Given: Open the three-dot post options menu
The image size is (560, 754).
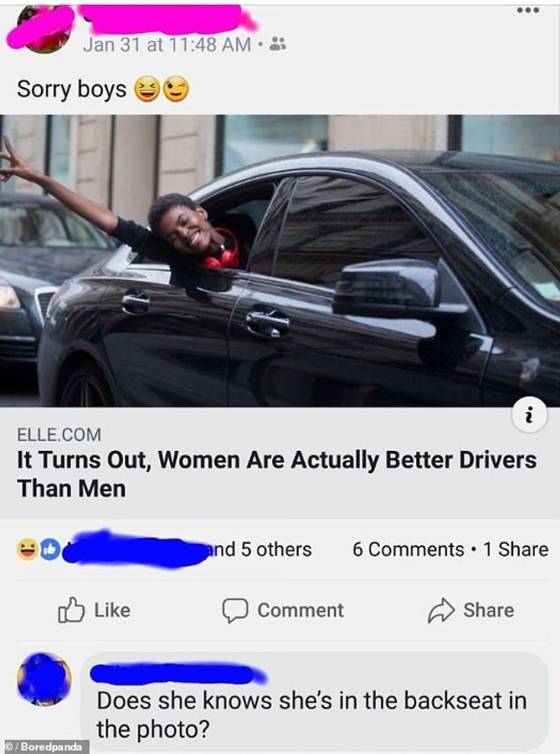Looking at the screenshot, I should pyautogui.click(x=527, y=10).
